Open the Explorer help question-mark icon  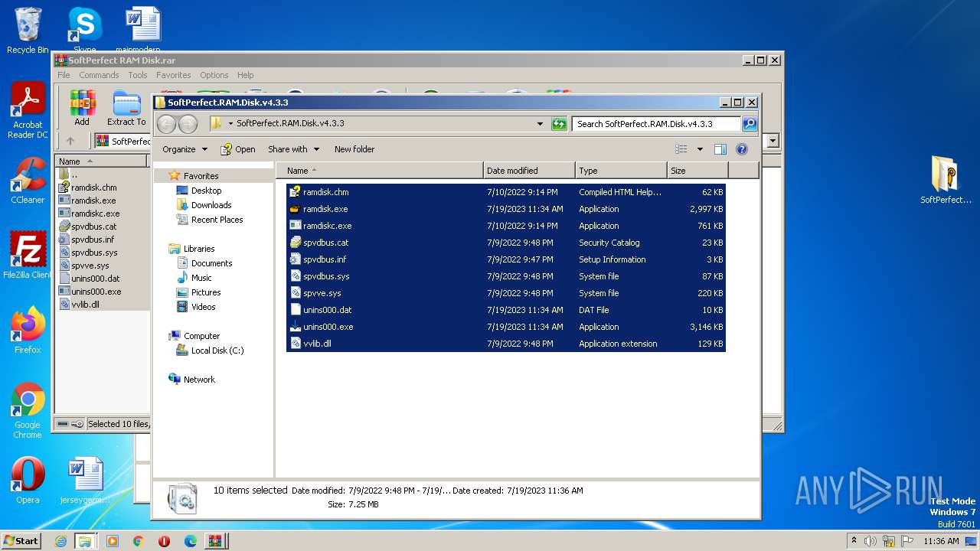(741, 149)
